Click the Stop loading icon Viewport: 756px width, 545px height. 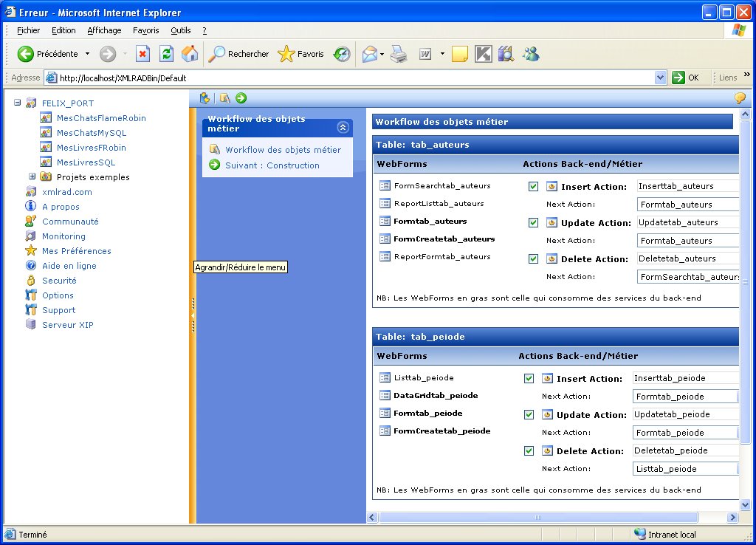pyautogui.click(x=143, y=54)
